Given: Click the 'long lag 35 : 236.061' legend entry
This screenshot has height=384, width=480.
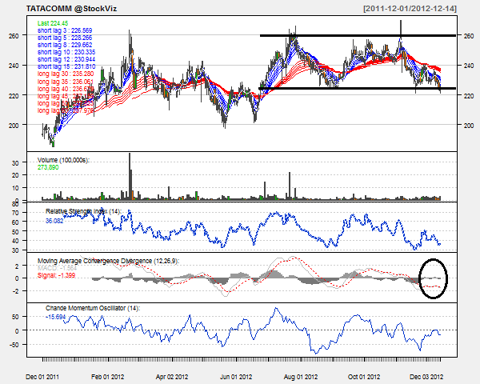Looking at the screenshot, I should tap(66, 81).
